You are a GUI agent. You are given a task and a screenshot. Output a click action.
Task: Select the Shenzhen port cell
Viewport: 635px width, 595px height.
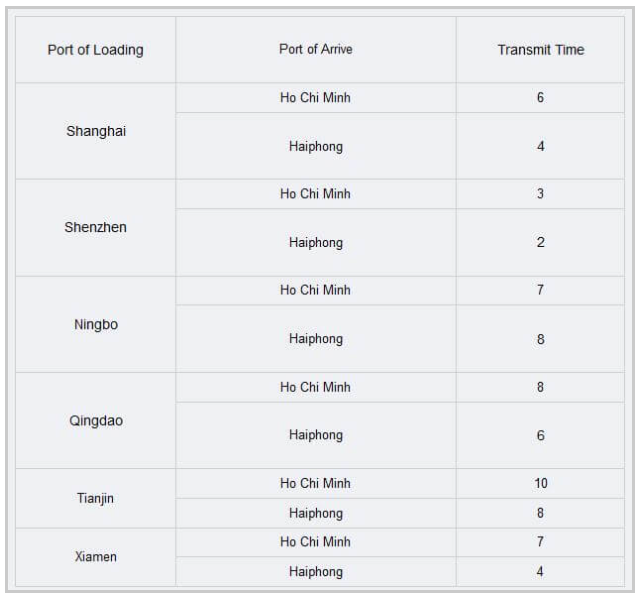tap(95, 227)
